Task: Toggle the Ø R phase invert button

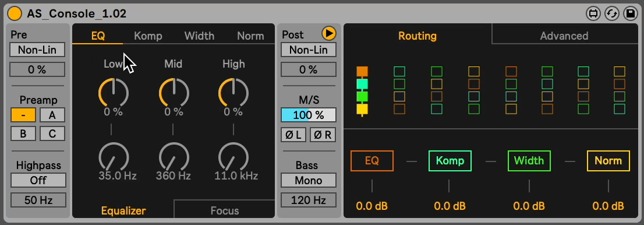Action: tap(323, 135)
